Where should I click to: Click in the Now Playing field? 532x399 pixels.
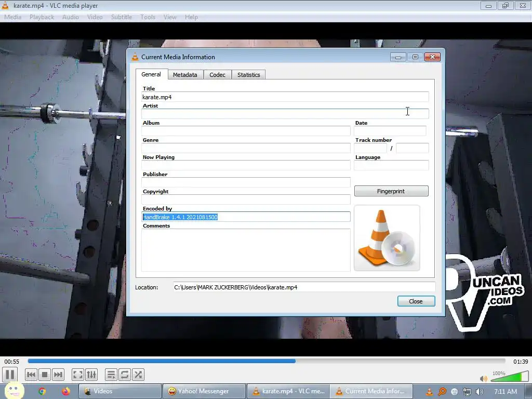click(246, 165)
